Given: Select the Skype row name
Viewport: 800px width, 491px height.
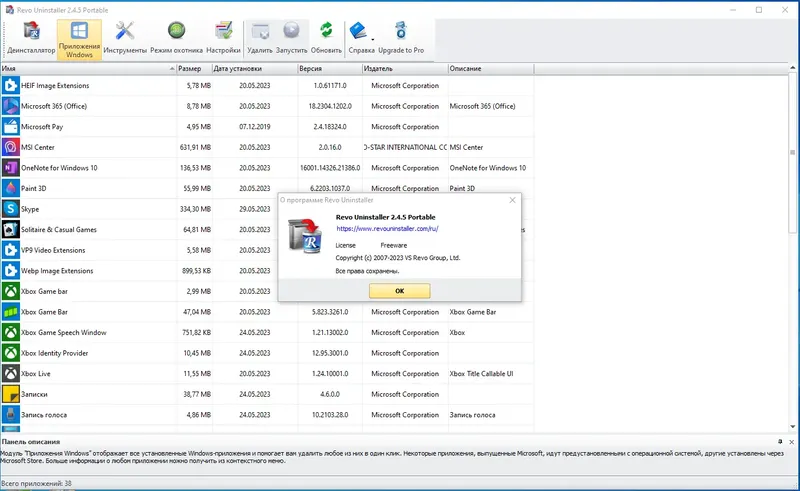Looking at the screenshot, I should pos(30,209).
